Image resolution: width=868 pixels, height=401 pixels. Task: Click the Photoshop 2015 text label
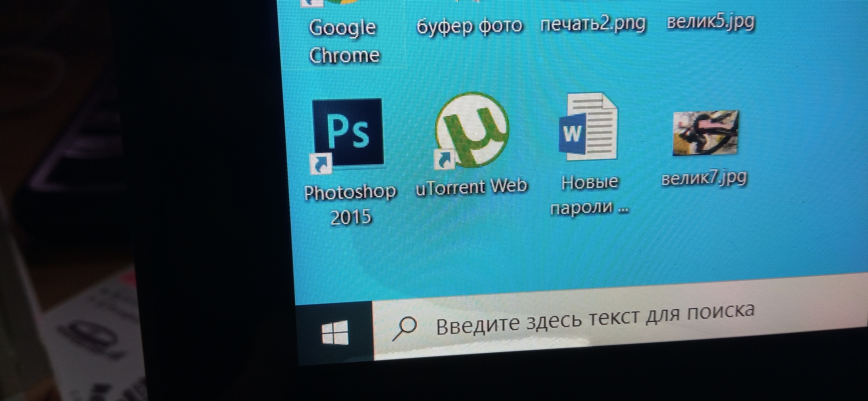point(351,205)
